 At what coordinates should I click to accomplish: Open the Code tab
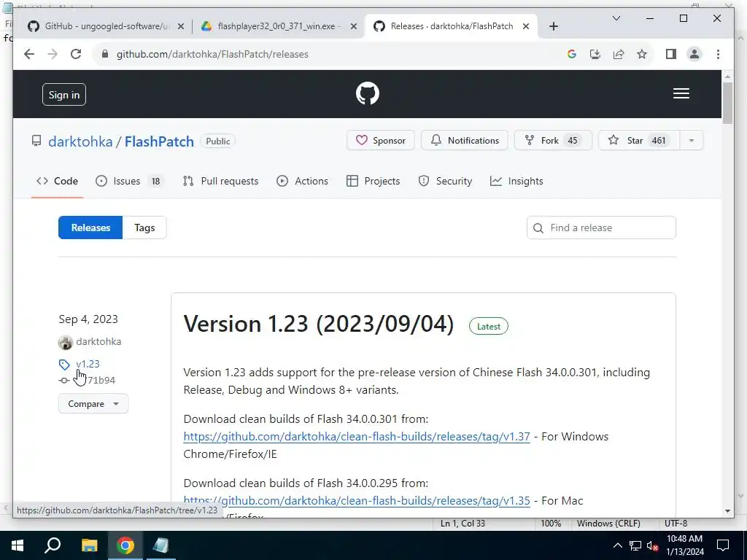57,181
